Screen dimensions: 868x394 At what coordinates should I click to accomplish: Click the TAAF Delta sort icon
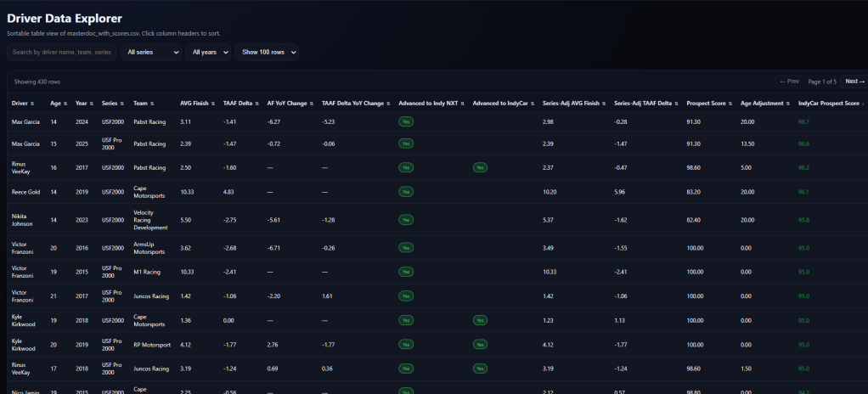(x=257, y=104)
